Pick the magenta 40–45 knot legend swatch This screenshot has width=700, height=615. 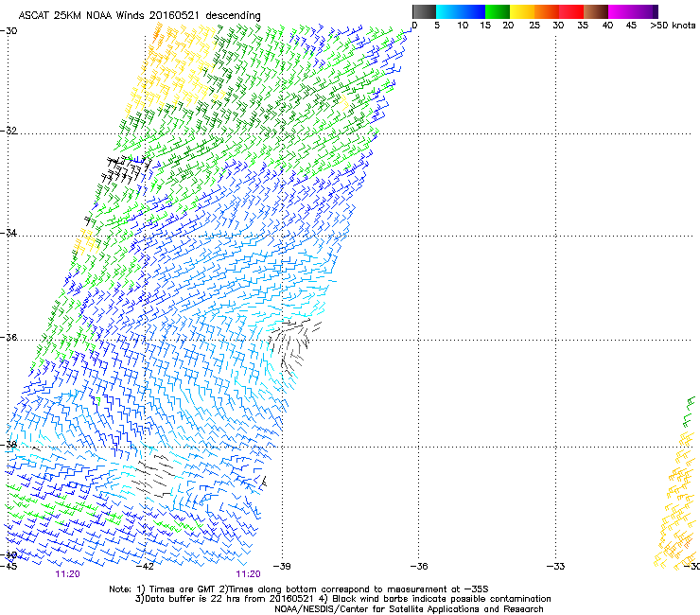[x=621, y=11]
